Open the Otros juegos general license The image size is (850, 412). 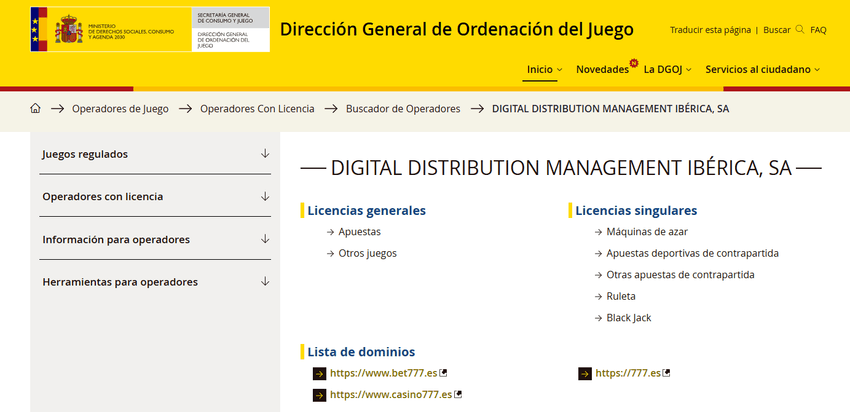click(x=368, y=253)
